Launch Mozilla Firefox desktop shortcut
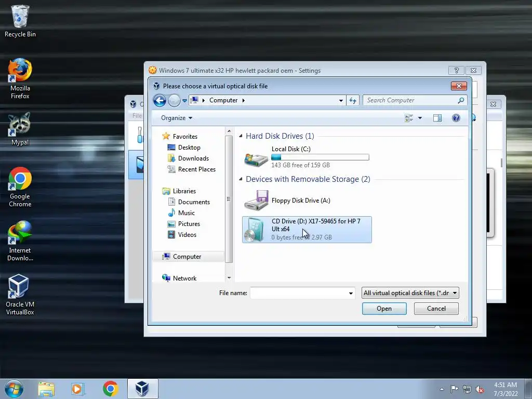Screen dimensions: 532x399 pos(20,79)
